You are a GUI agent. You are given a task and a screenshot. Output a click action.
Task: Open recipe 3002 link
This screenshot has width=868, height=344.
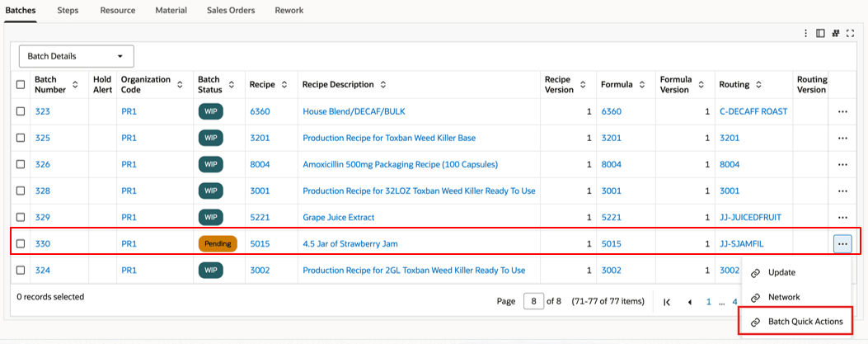tap(260, 271)
